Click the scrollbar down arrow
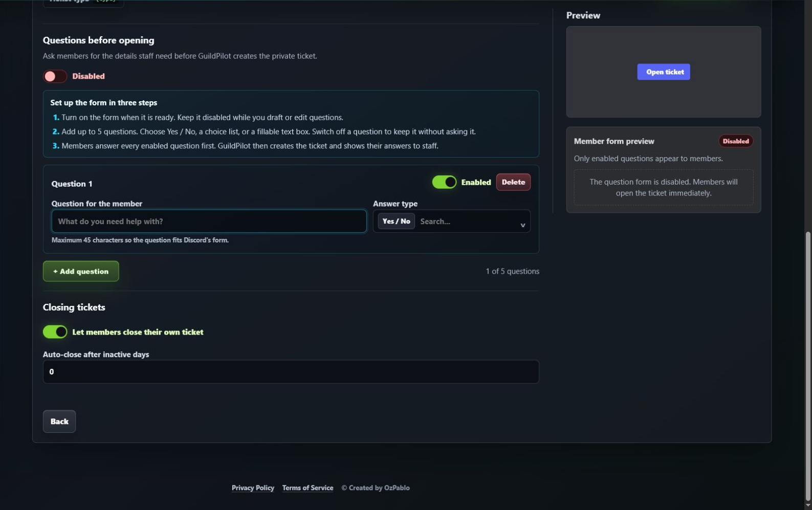The image size is (812, 510). coord(808,505)
